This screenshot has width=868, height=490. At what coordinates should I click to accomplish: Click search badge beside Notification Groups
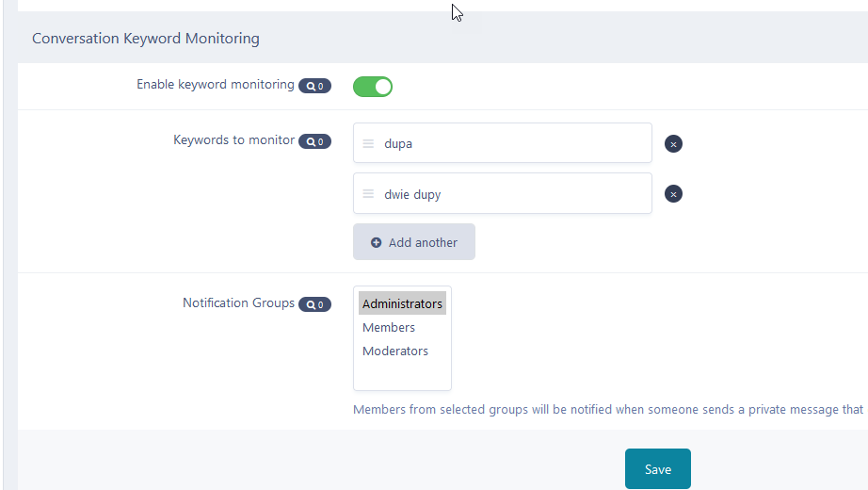coord(314,304)
